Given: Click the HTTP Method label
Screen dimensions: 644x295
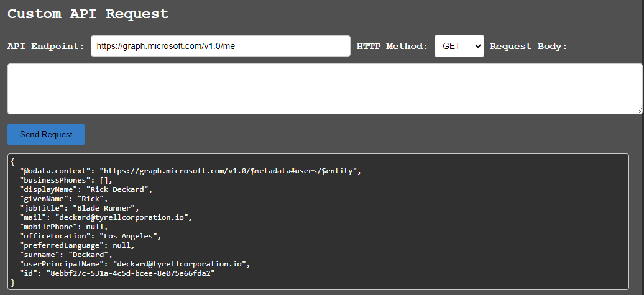Looking at the screenshot, I should click(392, 47).
